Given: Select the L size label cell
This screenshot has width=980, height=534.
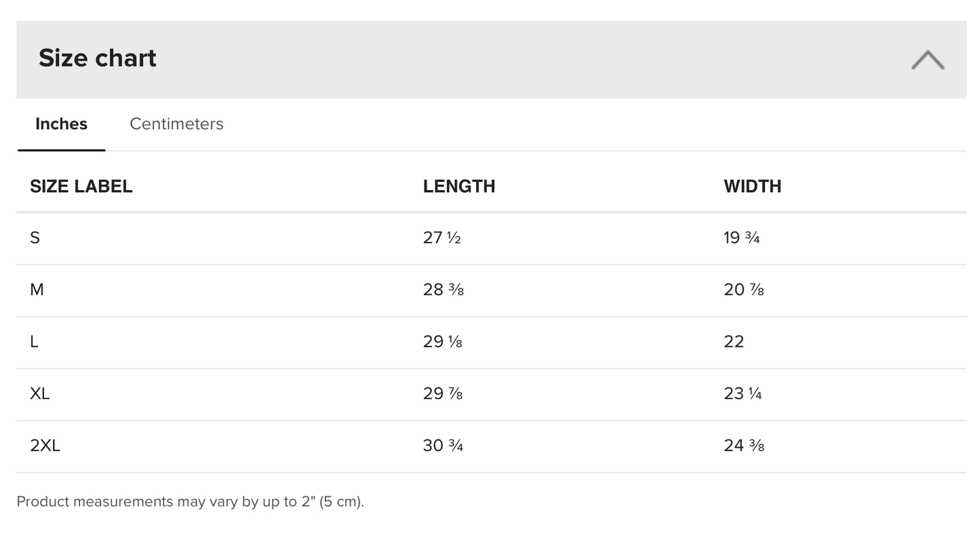Looking at the screenshot, I should tap(34, 342).
